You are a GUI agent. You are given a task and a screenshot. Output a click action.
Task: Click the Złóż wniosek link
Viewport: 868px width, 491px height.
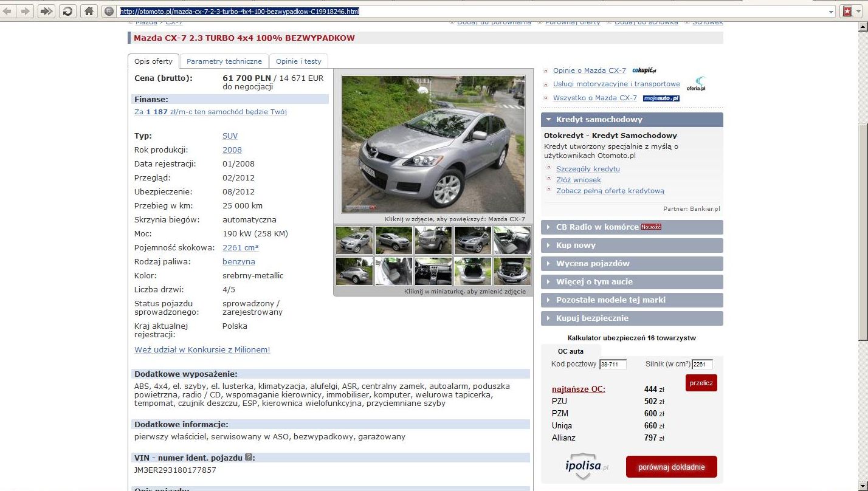(579, 180)
